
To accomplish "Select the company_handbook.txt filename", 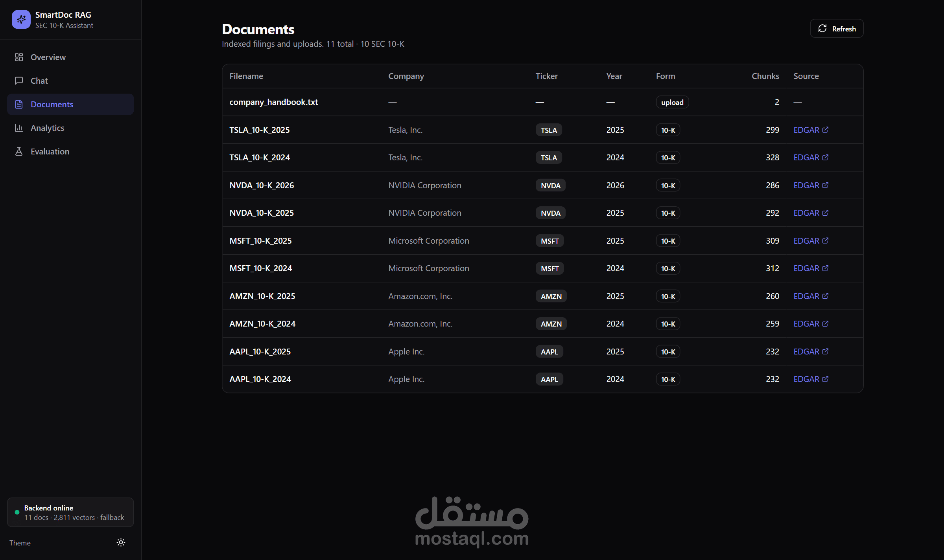I will coord(274,102).
